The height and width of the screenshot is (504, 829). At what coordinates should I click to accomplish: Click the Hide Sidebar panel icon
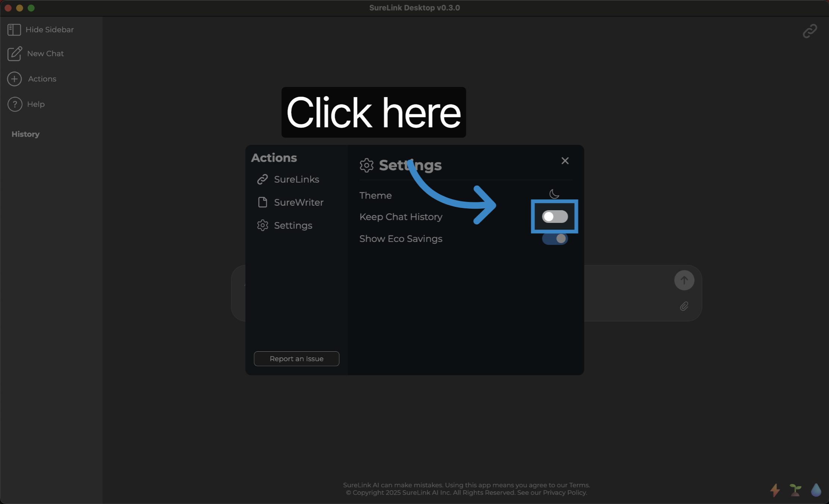click(14, 29)
